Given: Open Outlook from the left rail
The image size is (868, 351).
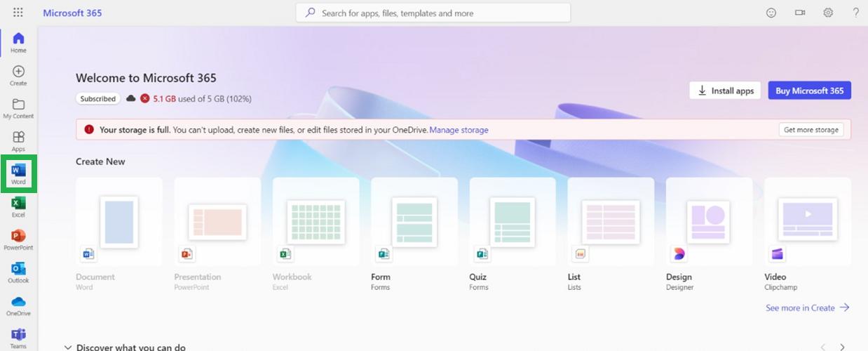Looking at the screenshot, I should (18, 272).
